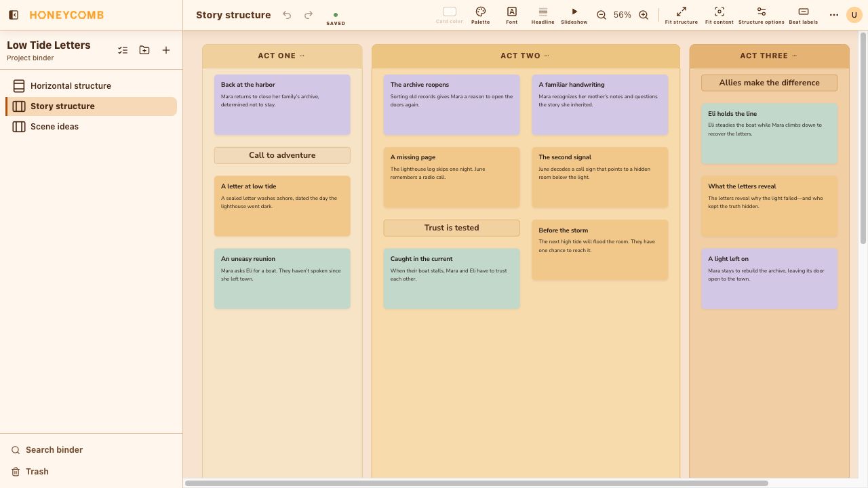Select the A letter at low tide card
868x488 pixels.
[x=282, y=206]
